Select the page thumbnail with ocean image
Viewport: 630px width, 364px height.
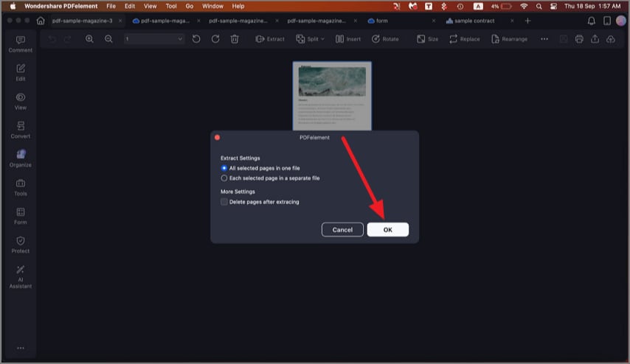tap(332, 96)
